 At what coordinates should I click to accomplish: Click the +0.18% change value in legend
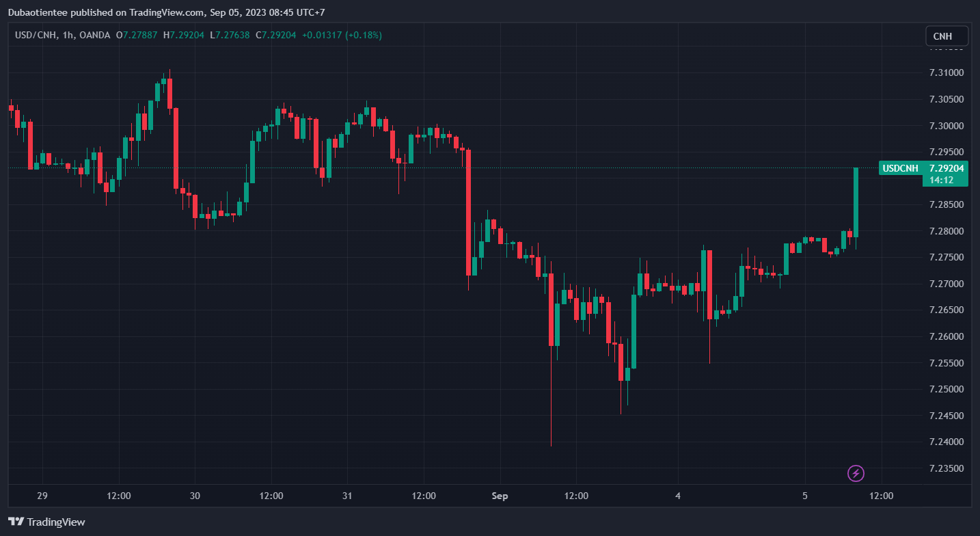pyautogui.click(x=364, y=35)
